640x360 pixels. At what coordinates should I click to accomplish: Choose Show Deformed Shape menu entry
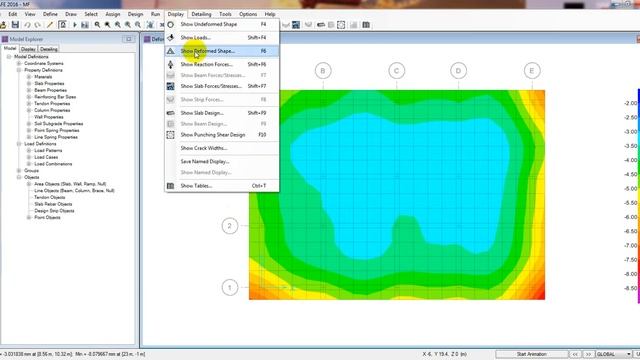pos(222,51)
